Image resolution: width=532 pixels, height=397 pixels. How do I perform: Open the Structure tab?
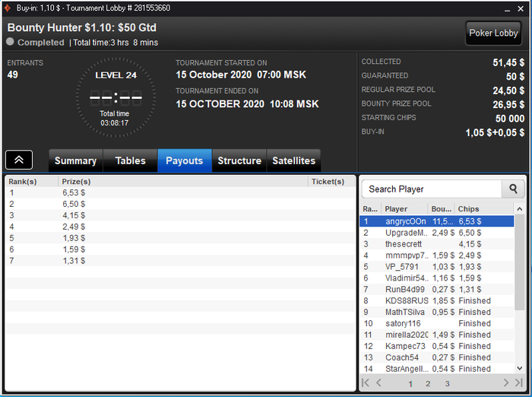[x=239, y=160]
